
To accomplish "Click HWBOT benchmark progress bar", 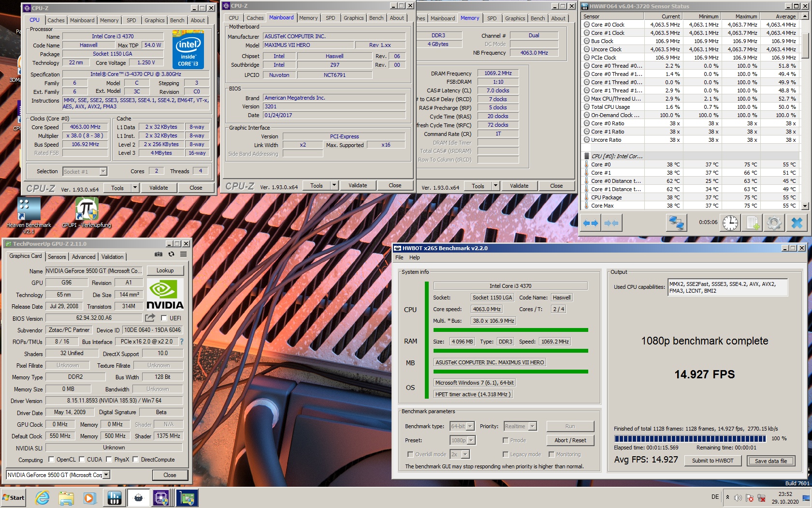I will pyautogui.click(x=690, y=439).
